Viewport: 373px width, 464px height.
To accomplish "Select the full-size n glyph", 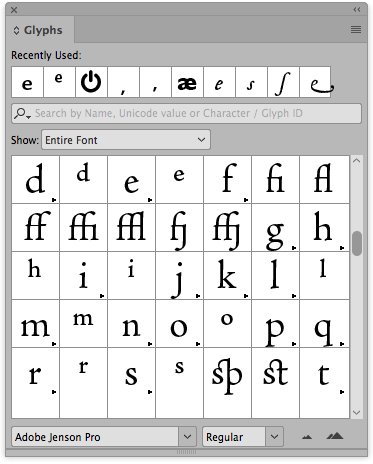I will tap(131, 323).
